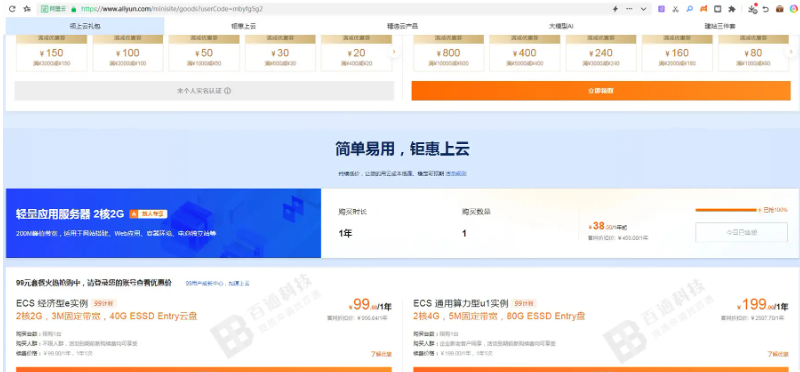Open the brown briefcase toolbox icon
This screenshot has height=372, width=800.
coord(780,9)
